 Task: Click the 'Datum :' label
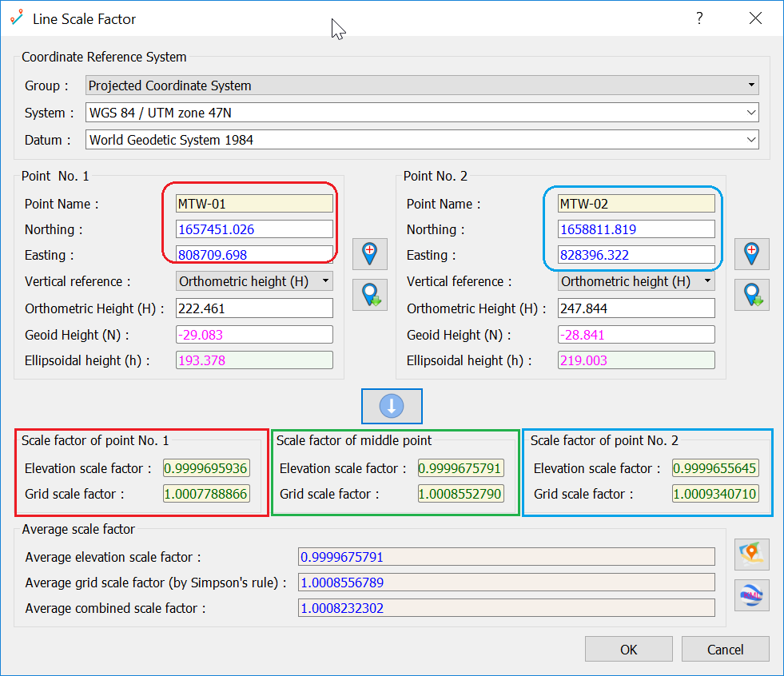click(x=47, y=140)
